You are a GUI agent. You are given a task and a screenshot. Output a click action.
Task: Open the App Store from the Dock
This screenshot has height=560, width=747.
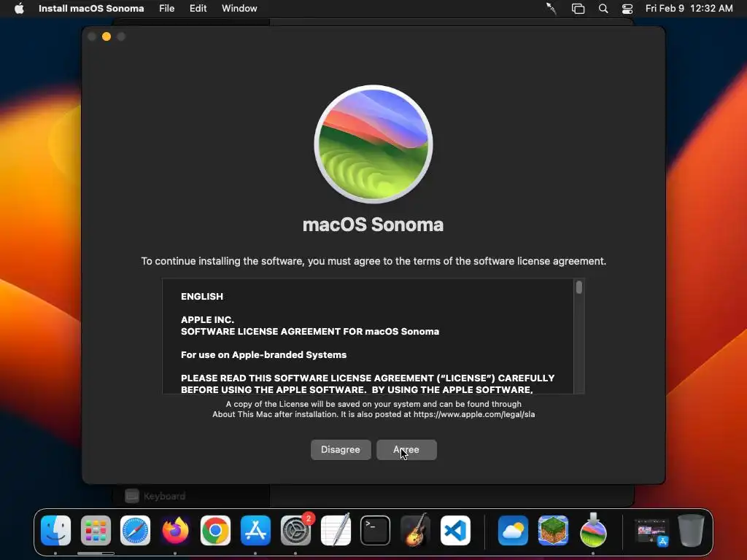pyautogui.click(x=255, y=530)
